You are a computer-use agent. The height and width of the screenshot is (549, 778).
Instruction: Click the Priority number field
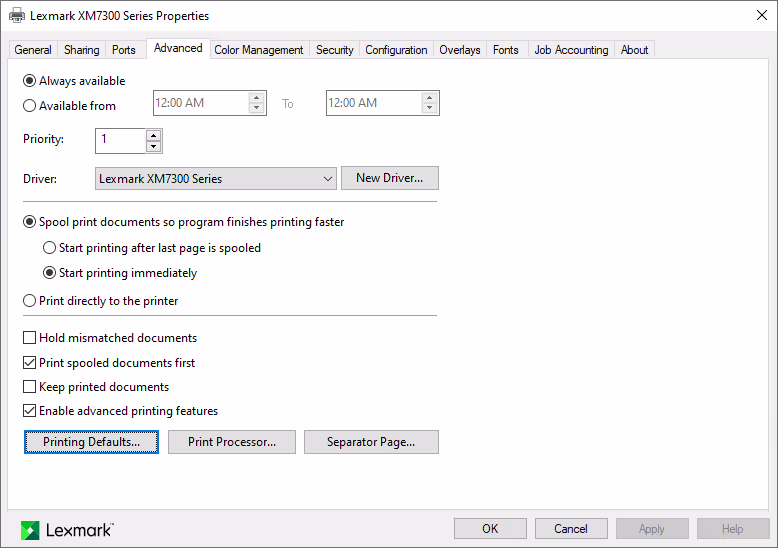pyautogui.click(x=121, y=141)
